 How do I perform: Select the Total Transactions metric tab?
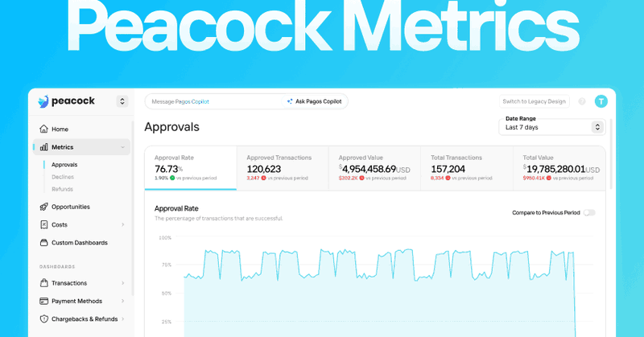[x=467, y=168]
